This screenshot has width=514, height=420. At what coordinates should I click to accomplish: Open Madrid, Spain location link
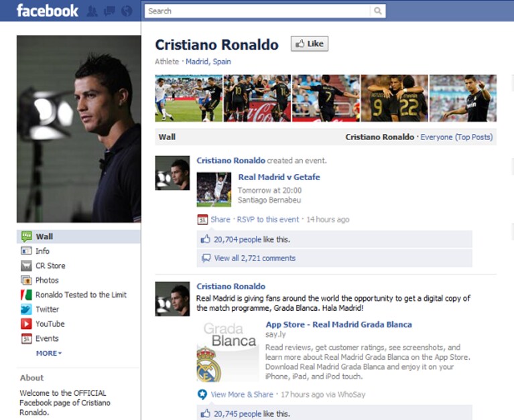[x=208, y=62]
